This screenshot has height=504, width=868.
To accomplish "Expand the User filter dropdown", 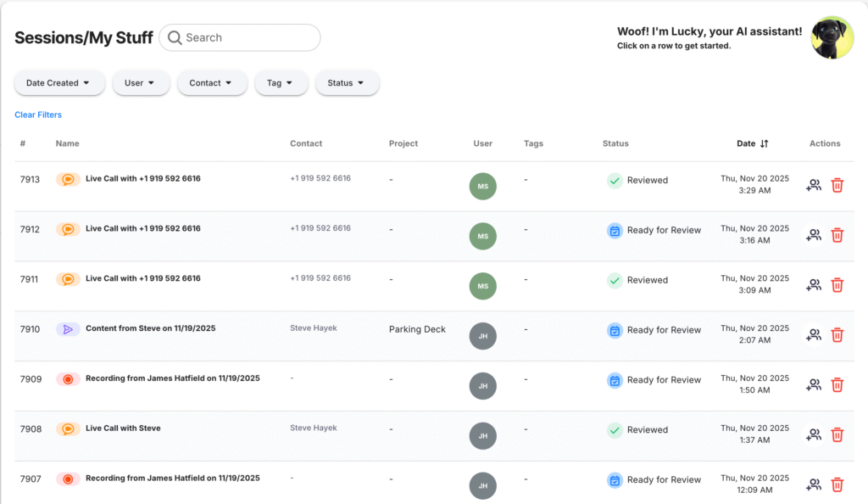I will pyautogui.click(x=140, y=83).
